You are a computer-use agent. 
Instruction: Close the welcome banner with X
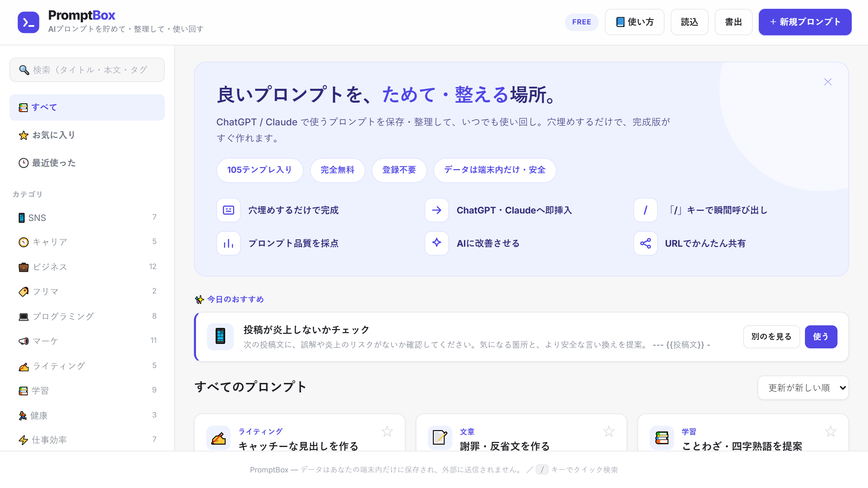click(x=828, y=82)
